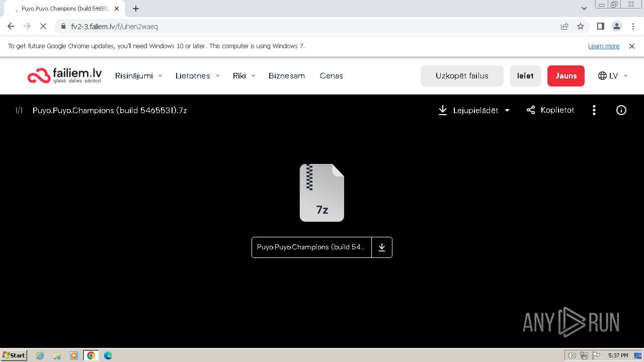
Task: Expand the Rīki menu
Action: click(244, 76)
